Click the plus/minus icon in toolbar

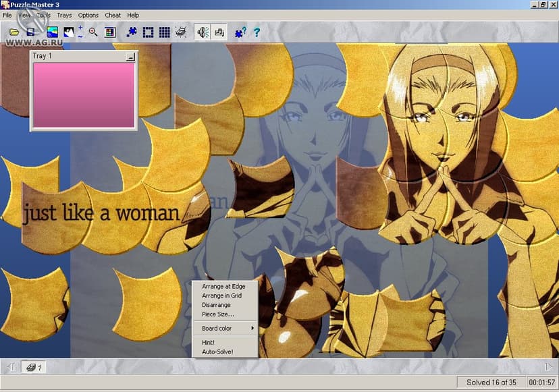coord(80,32)
